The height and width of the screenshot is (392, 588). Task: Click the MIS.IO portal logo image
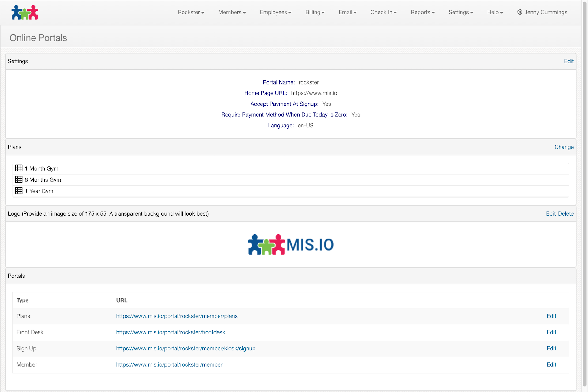[291, 244]
